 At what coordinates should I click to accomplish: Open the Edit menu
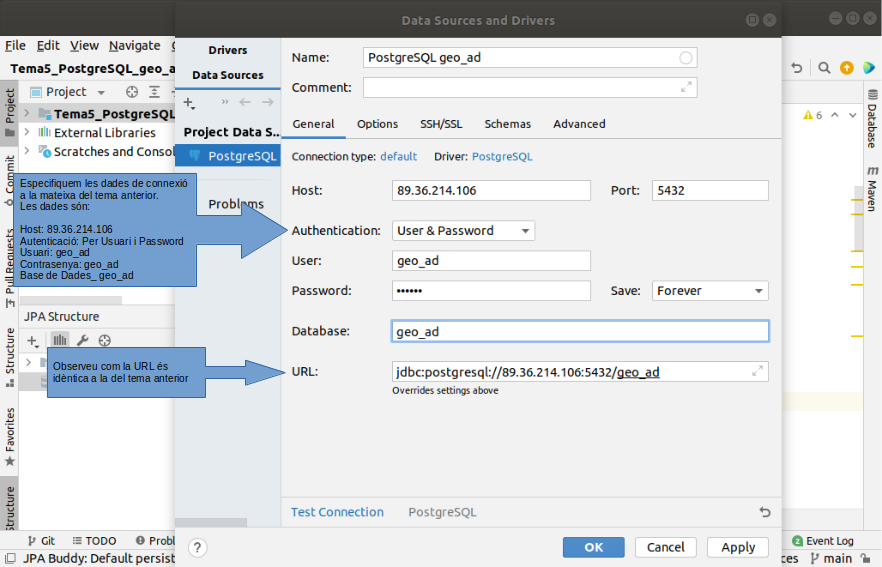click(x=48, y=46)
